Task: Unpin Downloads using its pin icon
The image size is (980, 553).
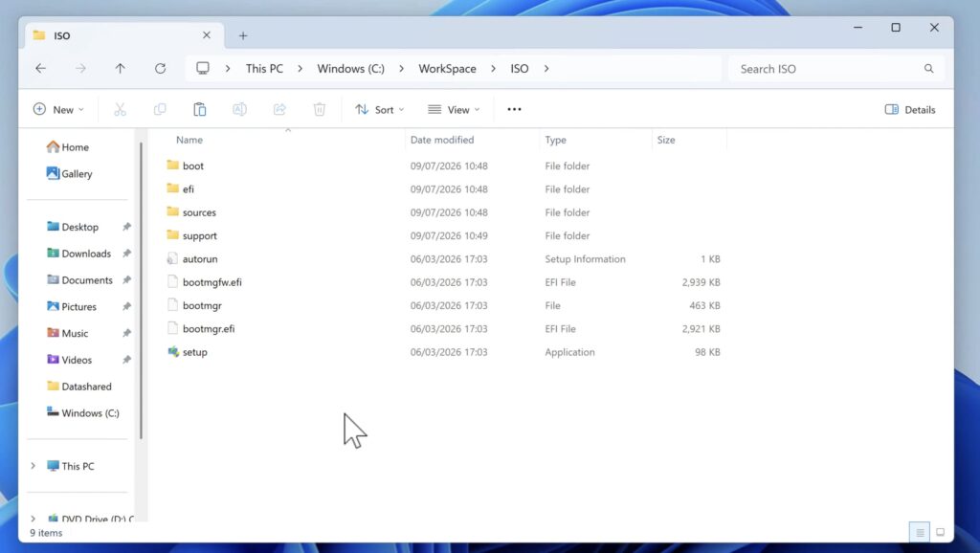Action: 127,254
